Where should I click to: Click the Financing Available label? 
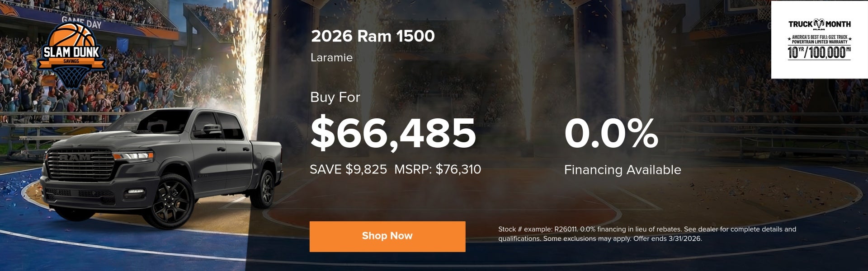[622, 170]
